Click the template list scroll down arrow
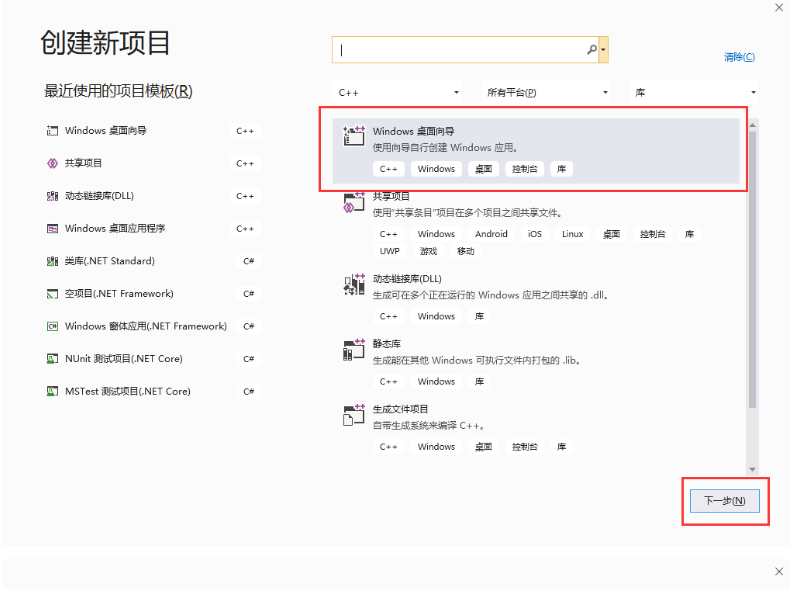Viewport: 790px width, 589px height. pos(752,469)
